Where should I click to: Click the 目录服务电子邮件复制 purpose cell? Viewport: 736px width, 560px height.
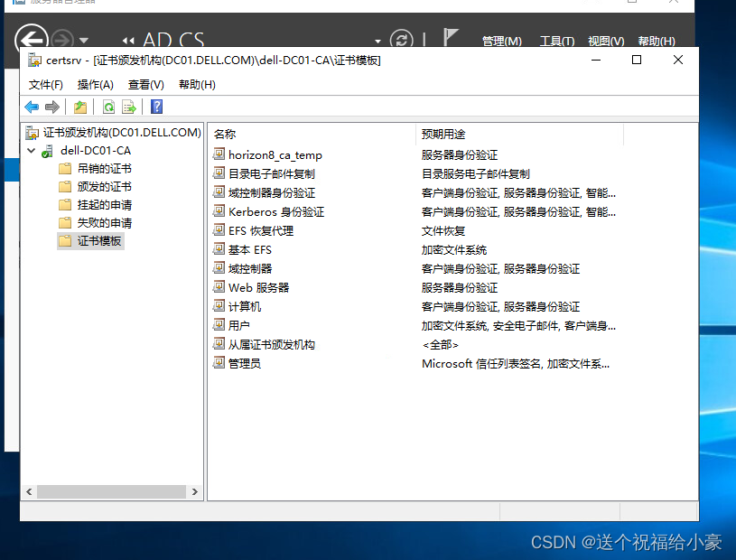[x=476, y=174]
